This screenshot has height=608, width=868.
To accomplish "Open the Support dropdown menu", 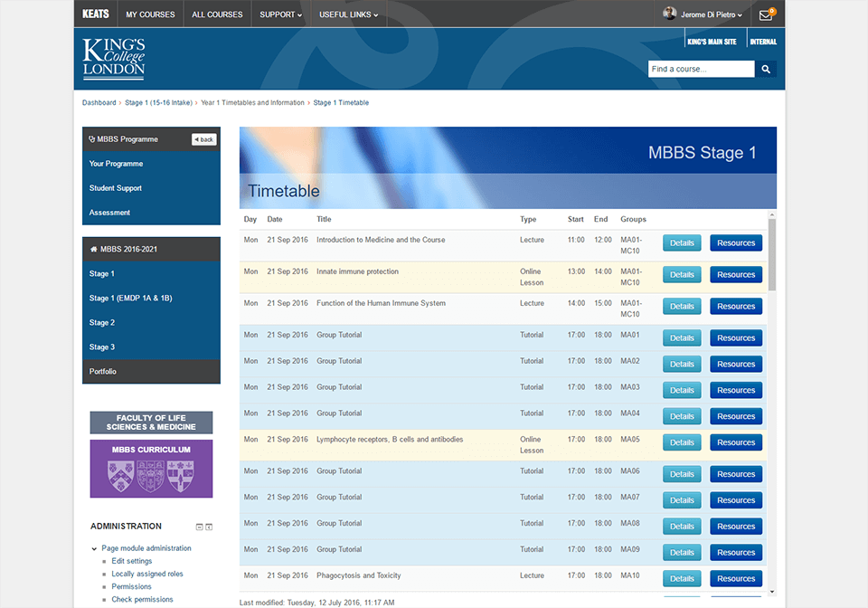I will tap(280, 14).
